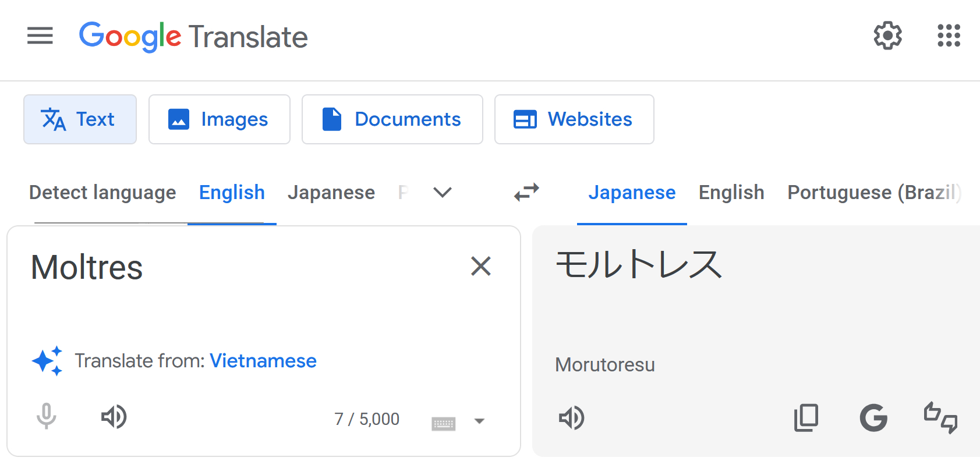980x461 pixels.
Task: Toggle the virtual keyboard input tool
Action: 443,423
